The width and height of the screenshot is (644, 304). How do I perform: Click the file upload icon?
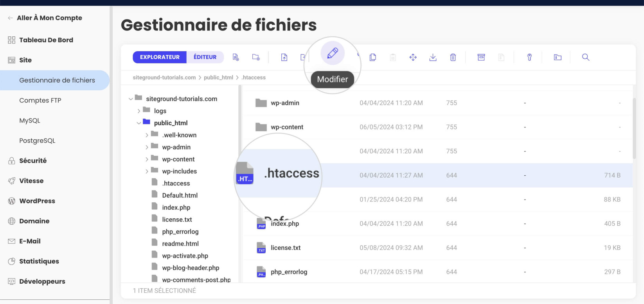(x=284, y=57)
